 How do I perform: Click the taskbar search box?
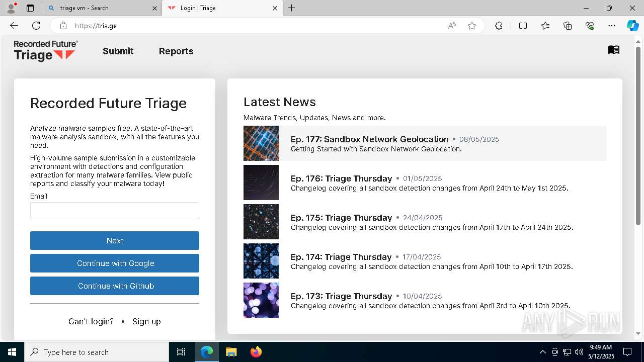coord(97,352)
